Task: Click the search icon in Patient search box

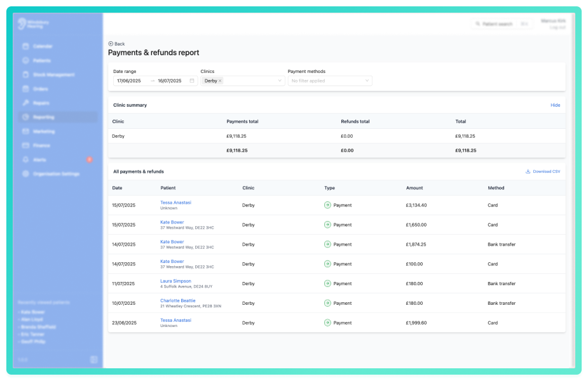Action: 478,24
